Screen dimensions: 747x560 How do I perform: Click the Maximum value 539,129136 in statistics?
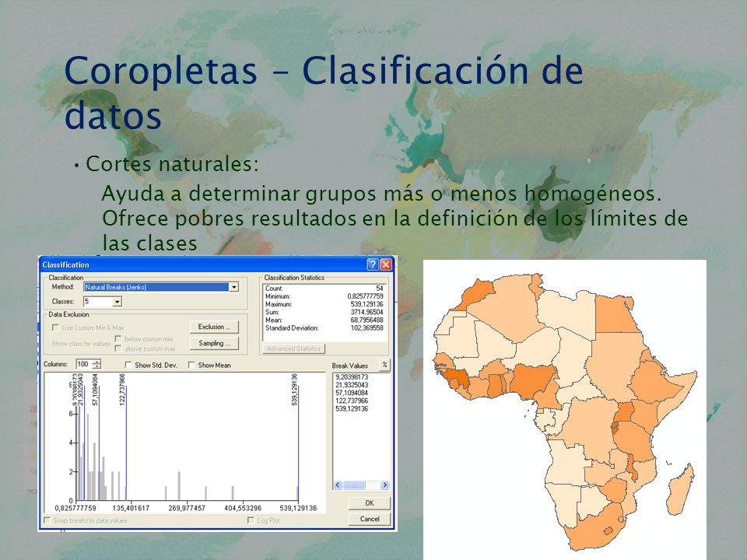click(x=366, y=304)
